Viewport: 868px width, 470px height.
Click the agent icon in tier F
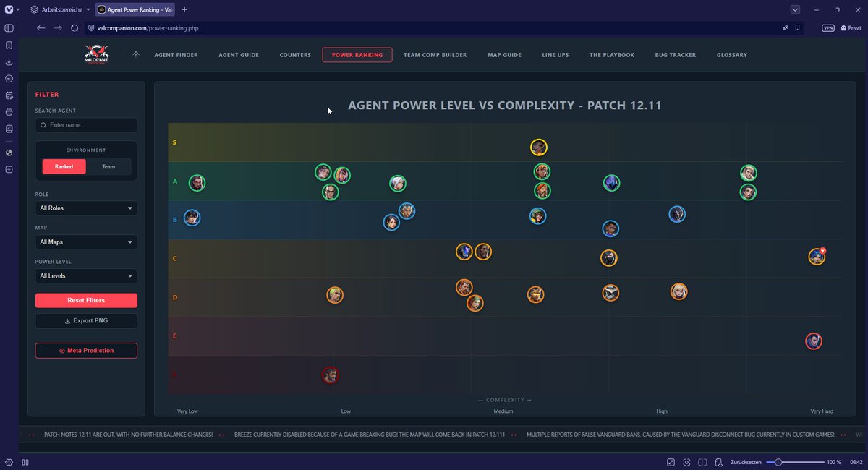coord(330,375)
